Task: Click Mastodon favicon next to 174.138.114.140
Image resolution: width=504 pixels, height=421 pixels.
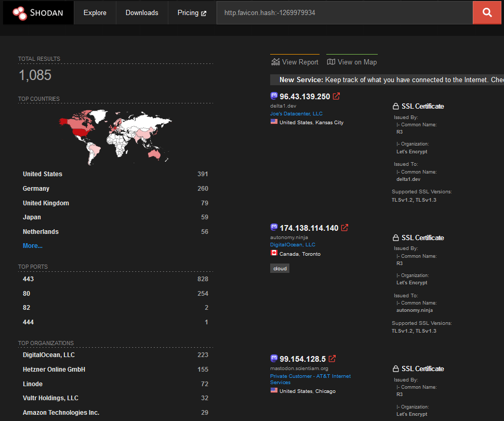Action: tap(274, 228)
